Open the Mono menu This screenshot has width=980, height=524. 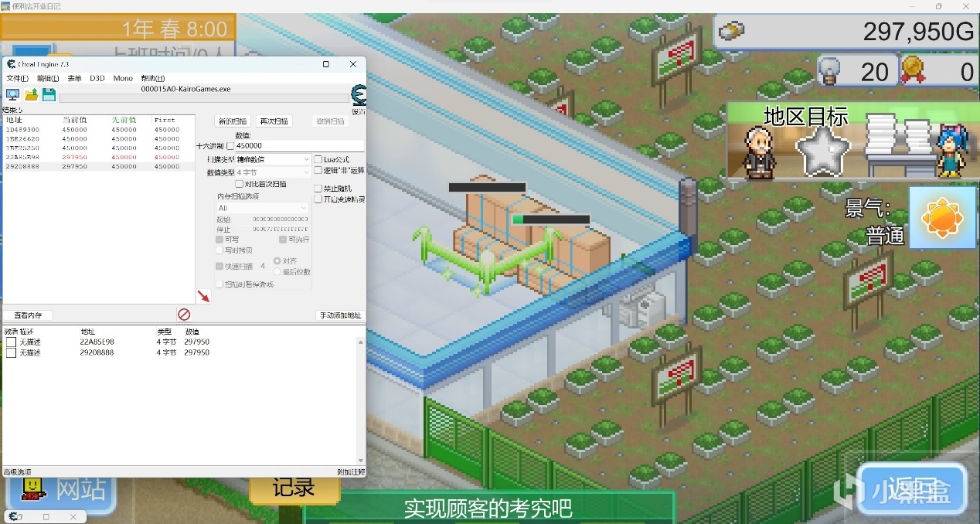coord(123,79)
